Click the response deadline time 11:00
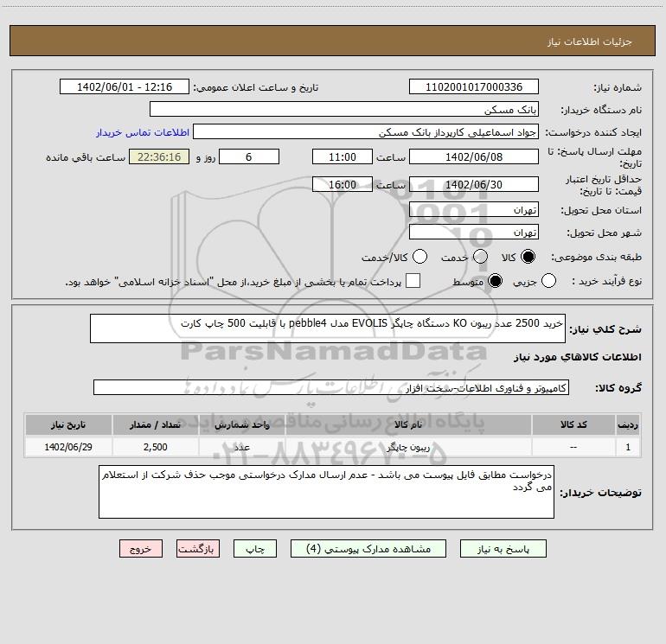The width and height of the screenshot is (666, 644). (x=343, y=156)
